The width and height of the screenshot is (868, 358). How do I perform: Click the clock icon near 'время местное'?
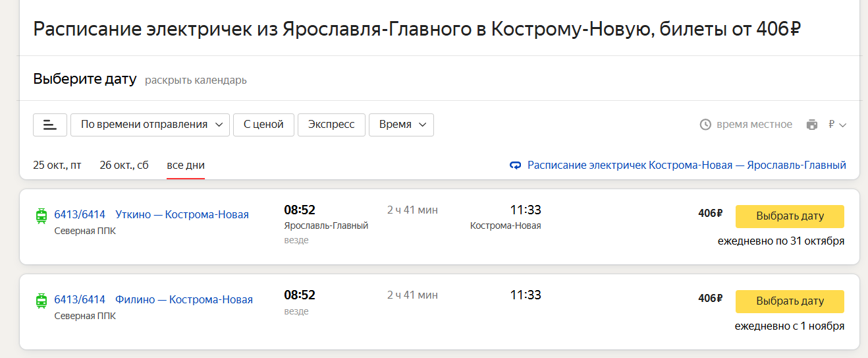[705, 125]
